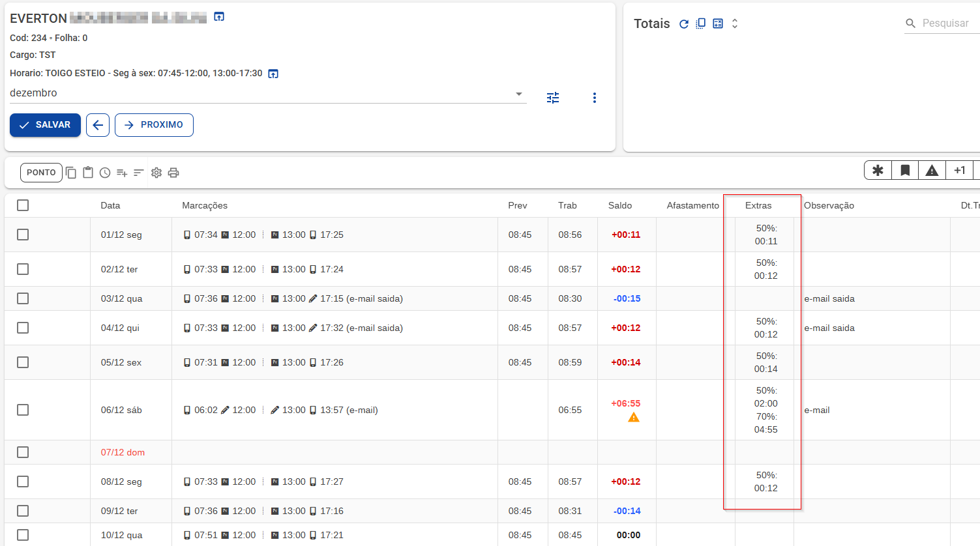The image size is (980, 546).
Task: Refresh the Totais panel
Action: pyautogui.click(x=684, y=24)
